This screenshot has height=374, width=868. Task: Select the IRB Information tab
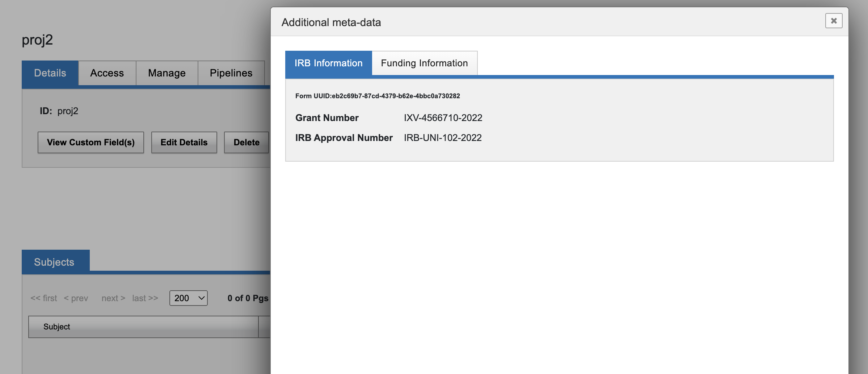[328, 63]
